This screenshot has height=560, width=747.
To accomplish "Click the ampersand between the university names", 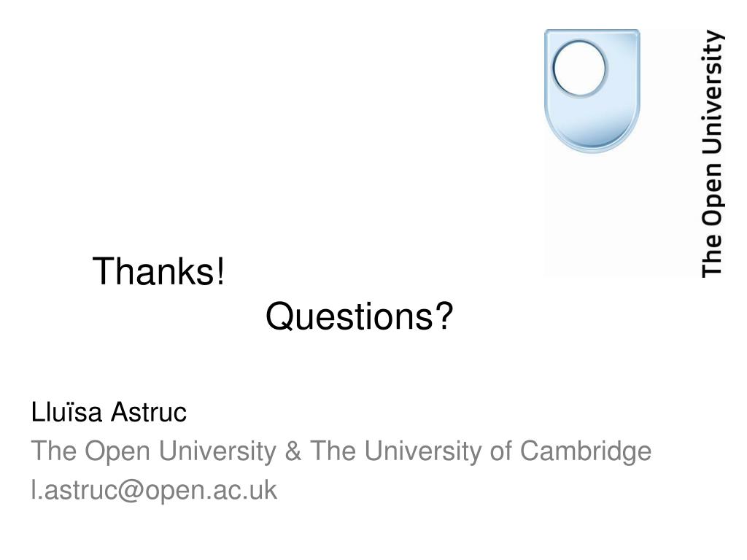I will point(293,451).
